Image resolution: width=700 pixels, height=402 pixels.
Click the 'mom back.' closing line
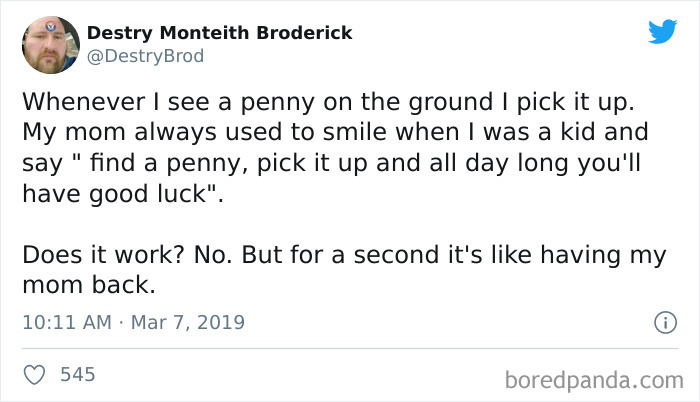pos(89,284)
